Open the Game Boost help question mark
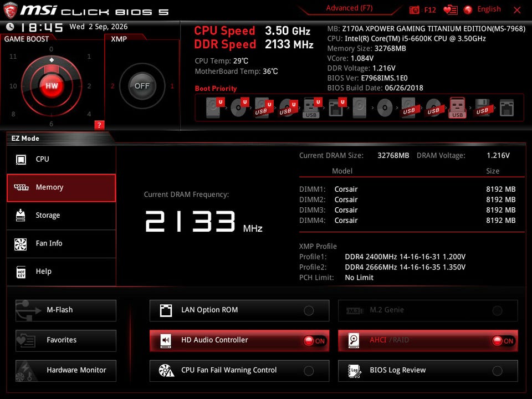This screenshot has width=532, height=399. tap(99, 125)
